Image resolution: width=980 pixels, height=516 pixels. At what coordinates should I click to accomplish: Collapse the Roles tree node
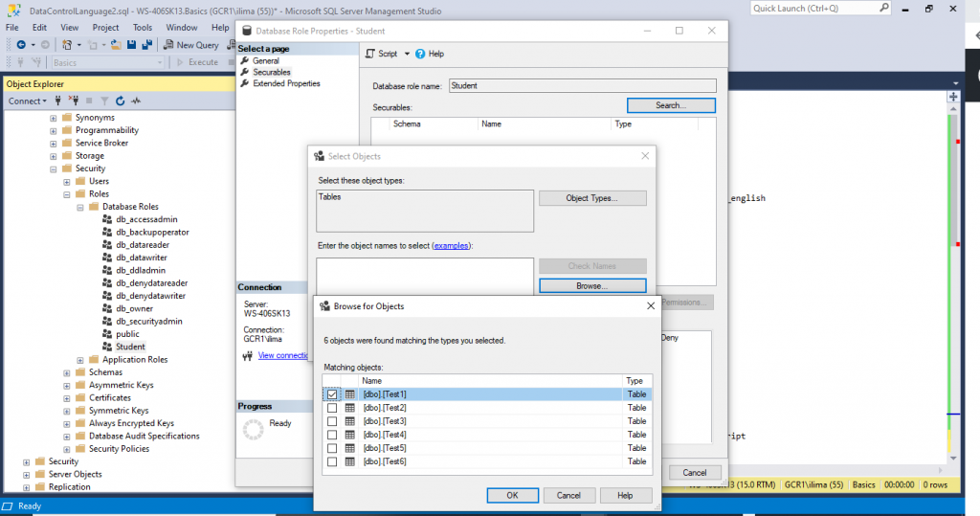coord(67,194)
